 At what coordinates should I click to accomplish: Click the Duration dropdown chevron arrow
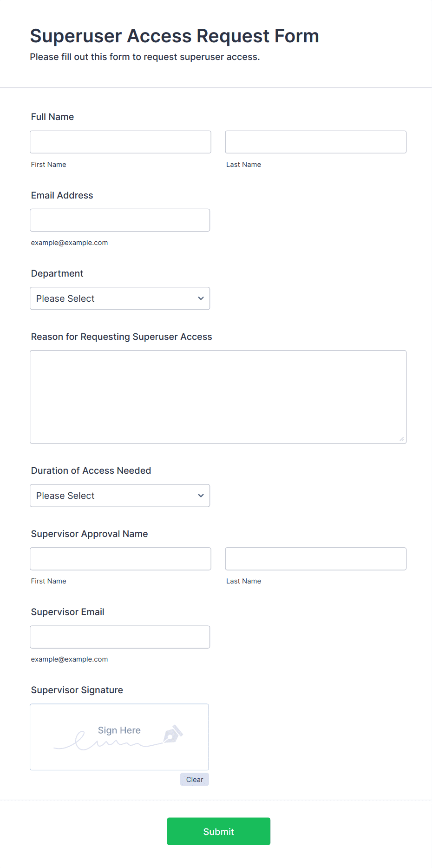point(201,496)
